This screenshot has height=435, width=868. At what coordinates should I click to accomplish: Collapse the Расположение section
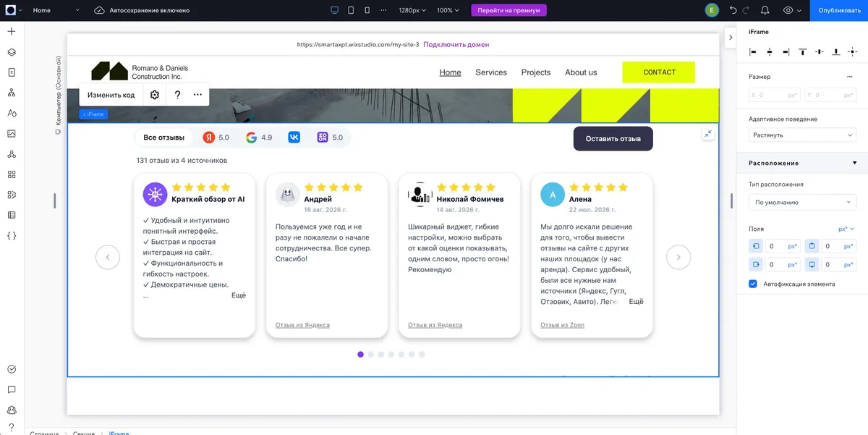[x=854, y=163]
